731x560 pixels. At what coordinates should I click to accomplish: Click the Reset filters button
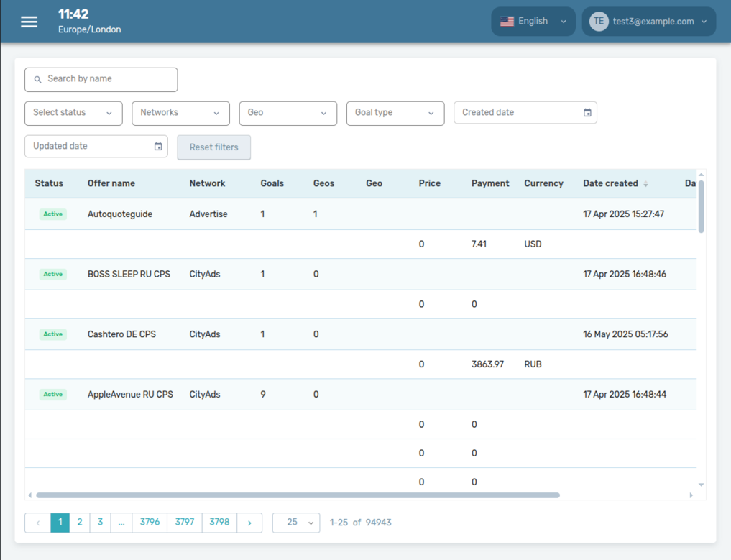click(x=213, y=147)
